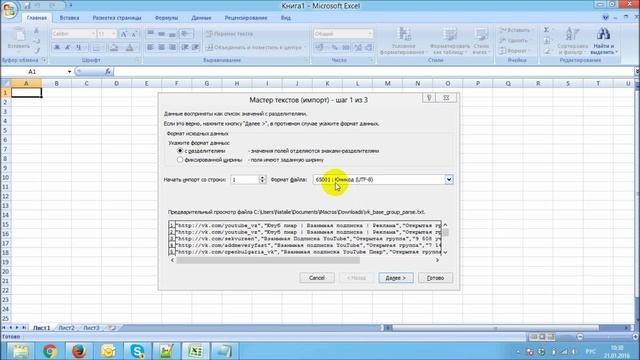Screen dimensions: 640x360
Task: Open the Рецензирование ribbon tab
Action: pyautogui.click(x=246, y=18)
